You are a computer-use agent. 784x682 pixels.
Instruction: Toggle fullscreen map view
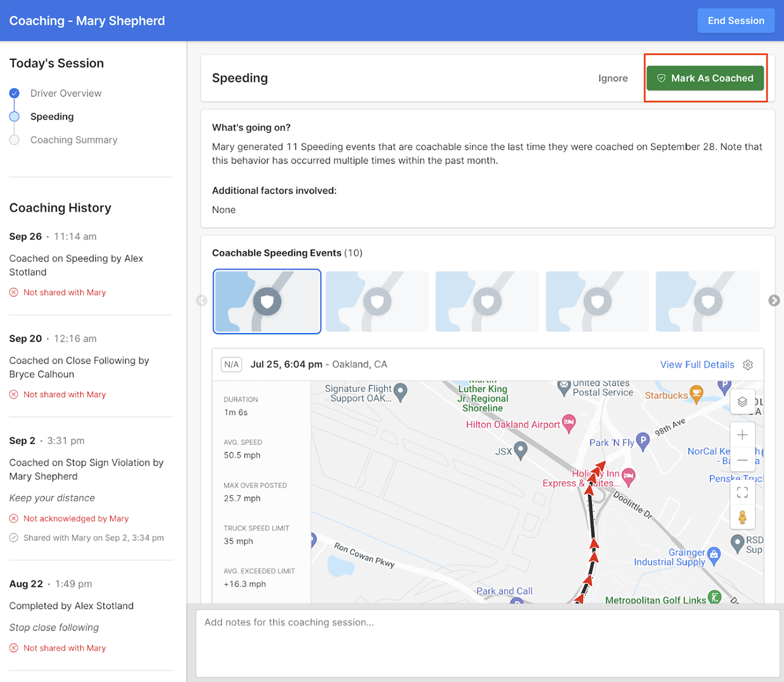pyautogui.click(x=742, y=492)
